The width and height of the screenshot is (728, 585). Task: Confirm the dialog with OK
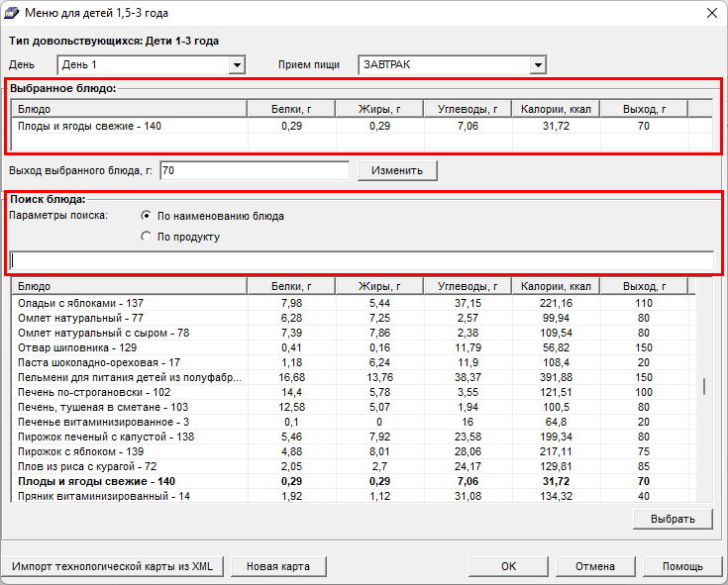508,566
